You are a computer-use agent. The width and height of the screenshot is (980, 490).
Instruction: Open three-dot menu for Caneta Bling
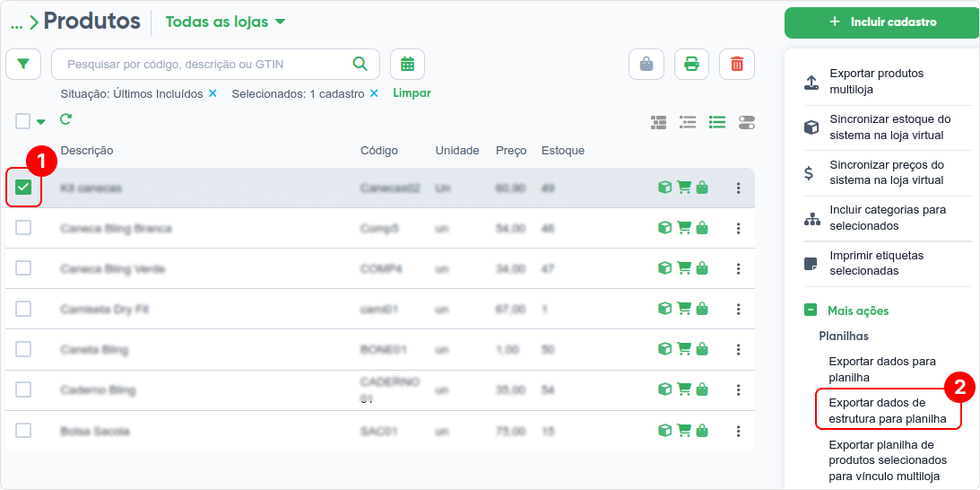tap(738, 349)
